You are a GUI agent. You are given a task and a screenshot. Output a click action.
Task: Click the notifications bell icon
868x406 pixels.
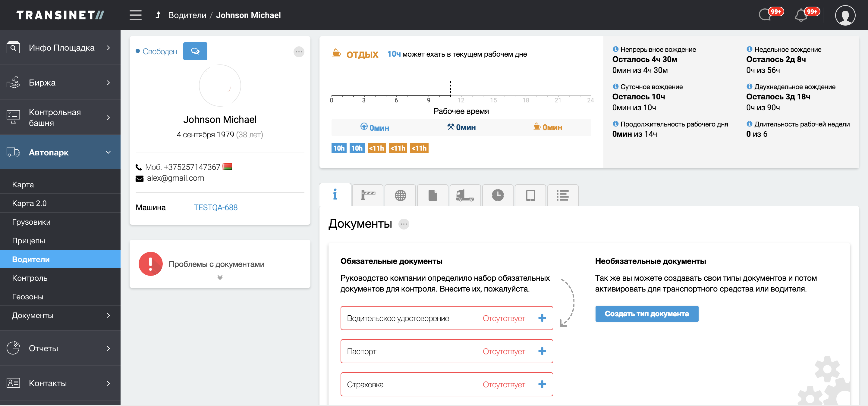(x=801, y=15)
